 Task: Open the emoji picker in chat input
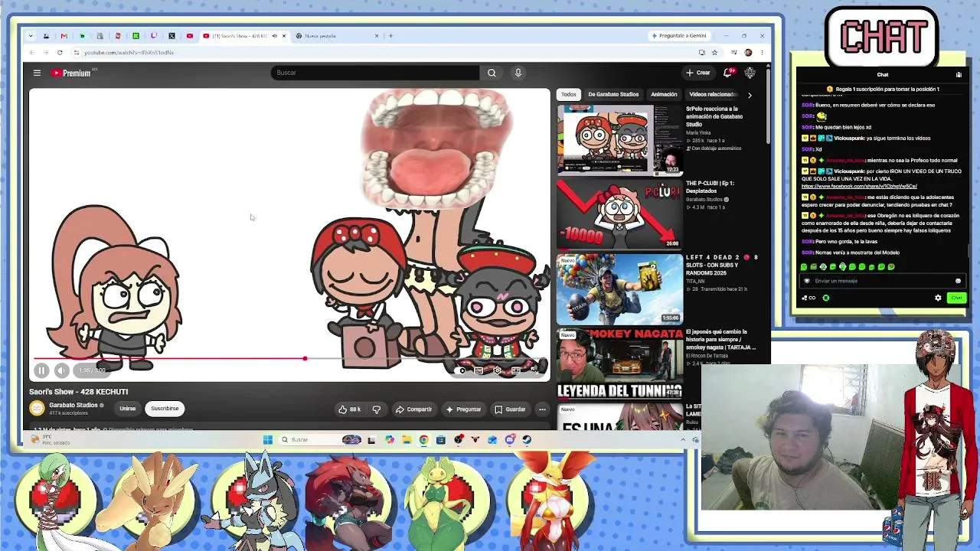coord(958,281)
